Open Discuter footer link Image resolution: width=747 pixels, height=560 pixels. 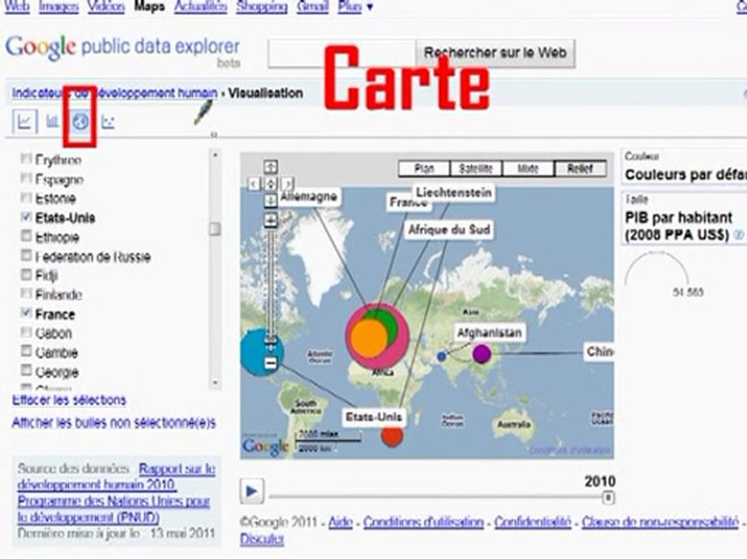pyautogui.click(x=261, y=540)
